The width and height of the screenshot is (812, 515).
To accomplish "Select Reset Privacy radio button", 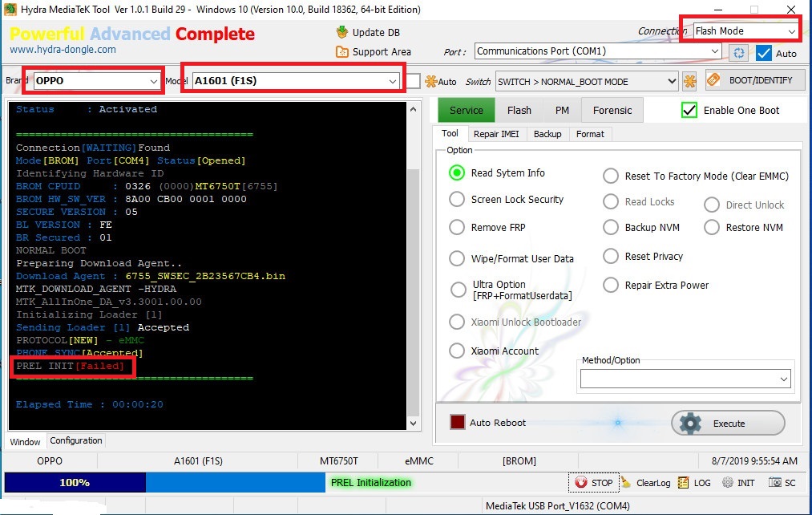I will (611, 256).
